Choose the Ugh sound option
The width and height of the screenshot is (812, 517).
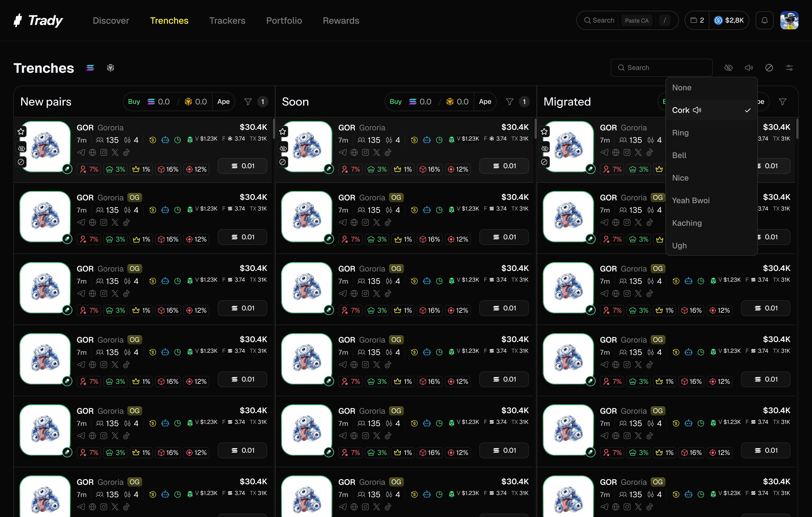click(712, 246)
